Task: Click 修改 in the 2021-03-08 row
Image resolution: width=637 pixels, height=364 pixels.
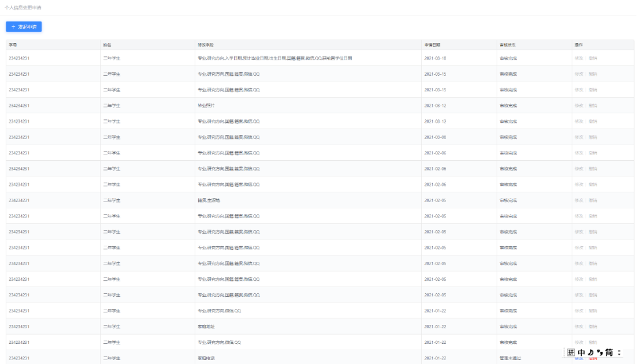Action: (x=578, y=137)
